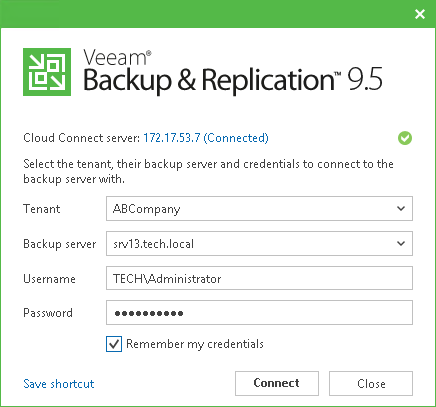
Task: Click the Veeam green logo icon
Action: 47,72
